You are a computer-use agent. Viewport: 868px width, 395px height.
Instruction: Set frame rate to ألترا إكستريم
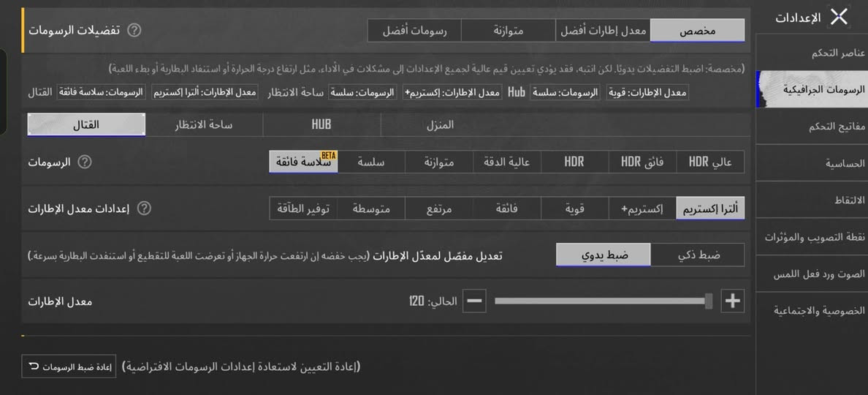(710, 209)
